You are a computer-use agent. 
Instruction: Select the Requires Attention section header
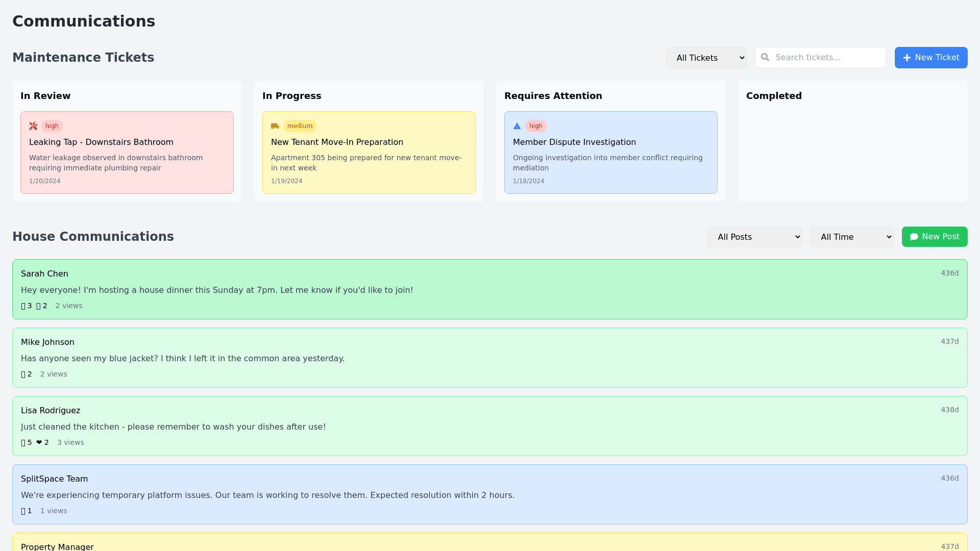[553, 96]
